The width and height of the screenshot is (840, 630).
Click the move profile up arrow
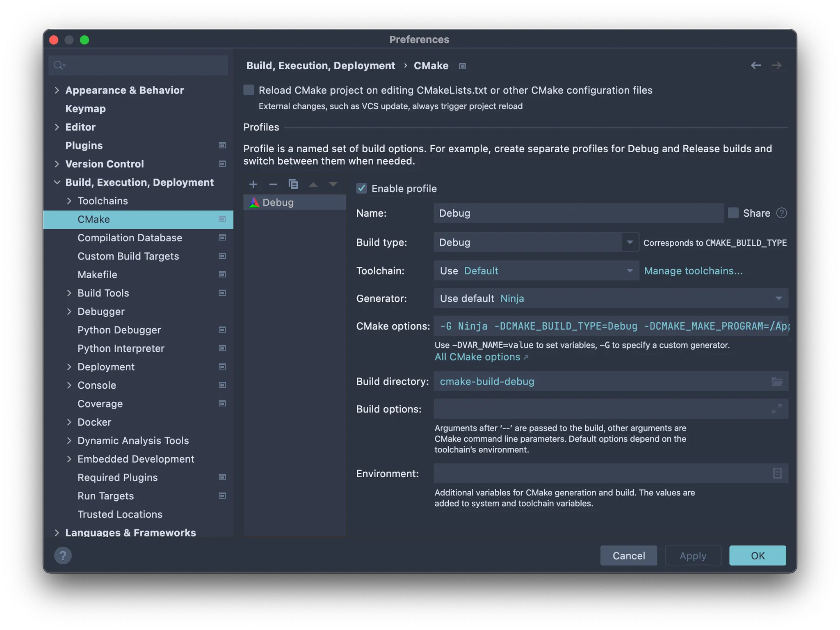313,184
